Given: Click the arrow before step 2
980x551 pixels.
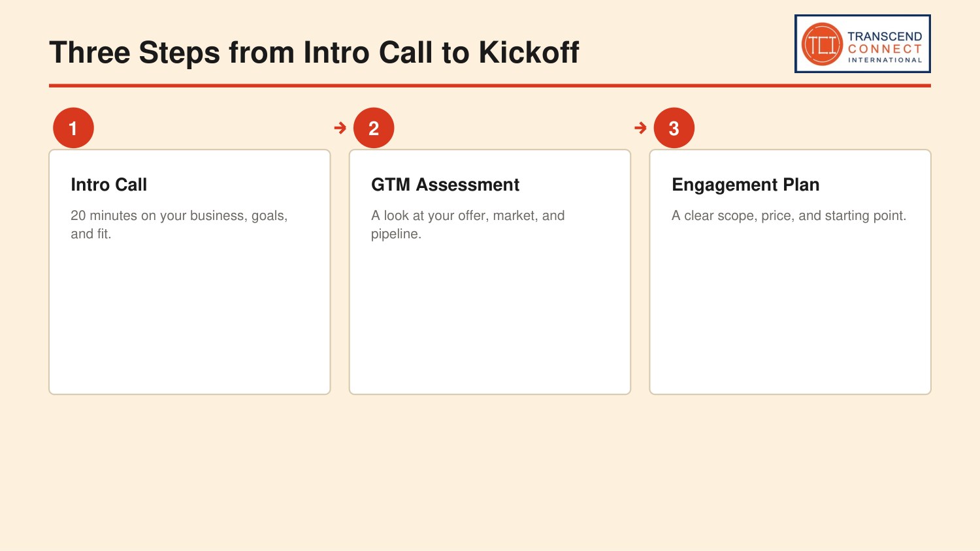Looking at the screenshot, I should pyautogui.click(x=340, y=128).
